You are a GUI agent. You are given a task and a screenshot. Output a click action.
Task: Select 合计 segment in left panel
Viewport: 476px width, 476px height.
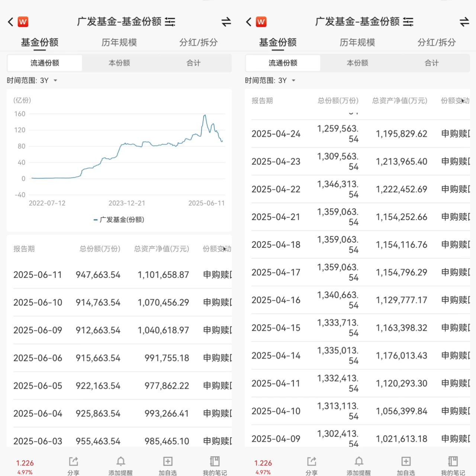click(193, 63)
